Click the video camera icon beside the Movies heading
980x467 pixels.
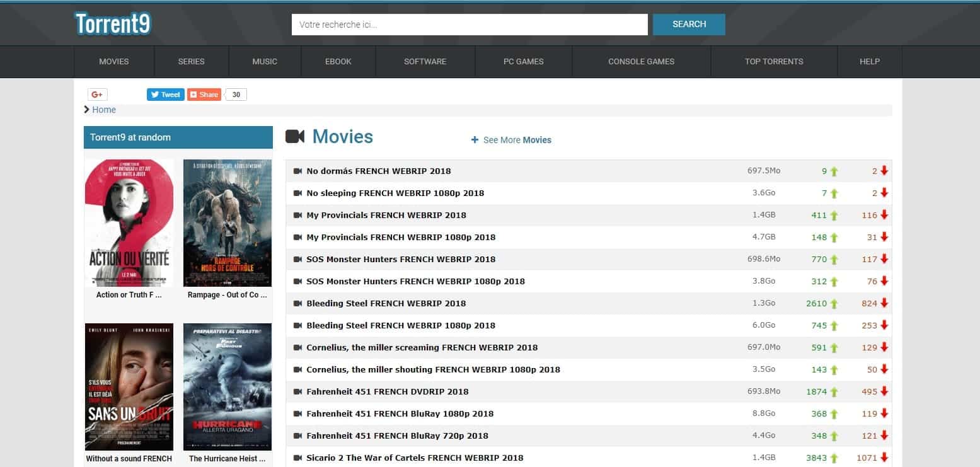pos(295,136)
